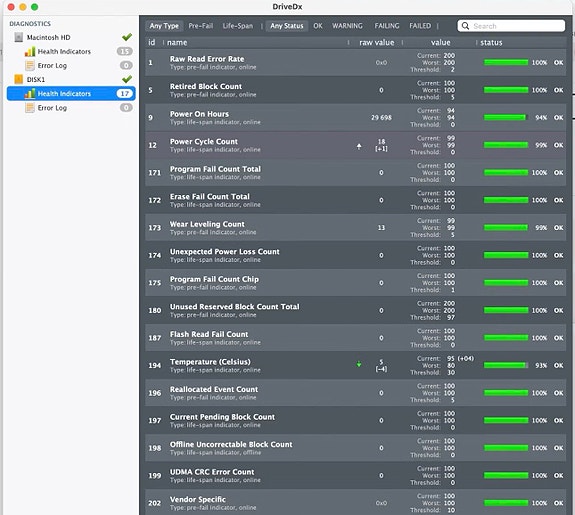Sort by the raw value column header
Image resolution: width=575 pixels, height=515 pixels.
tap(377, 43)
